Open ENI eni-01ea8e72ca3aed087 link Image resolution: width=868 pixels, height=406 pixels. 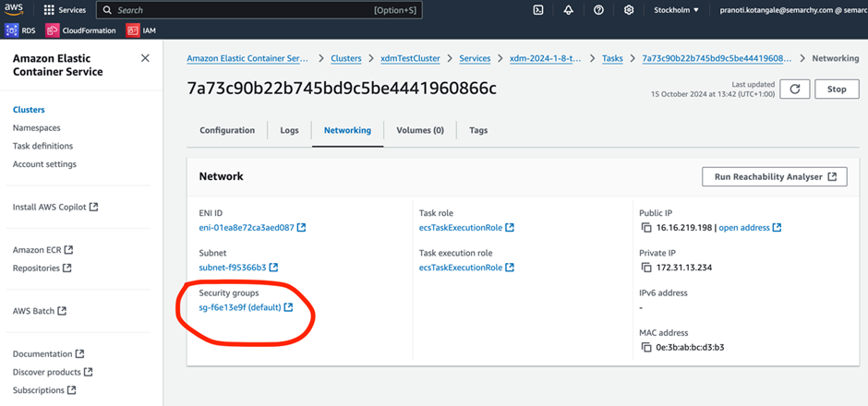[252, 227]
